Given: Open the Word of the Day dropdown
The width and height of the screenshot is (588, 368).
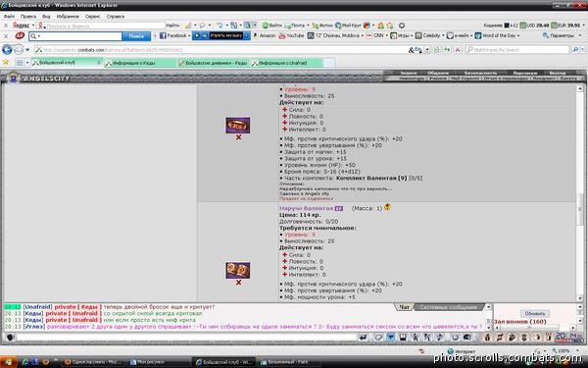Looking at the screenshot, I should click(497, 35).
